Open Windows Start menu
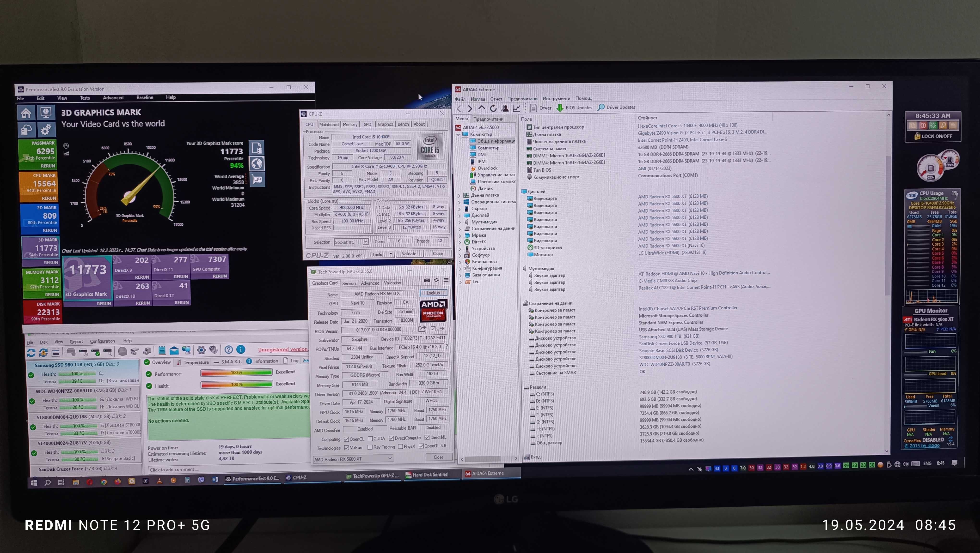This screenshot has height=553, width=980. (34, 483)
